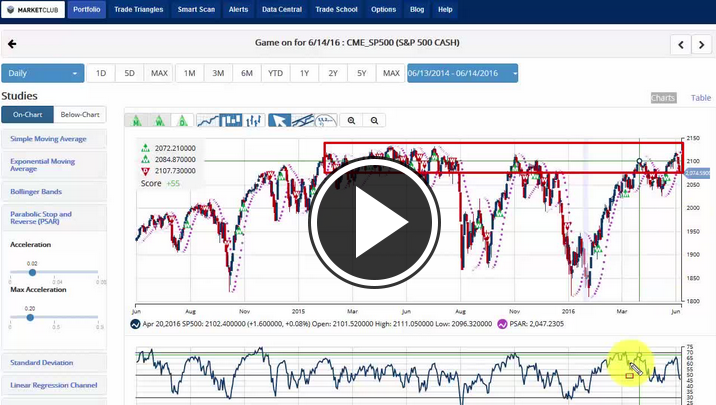Click the Score +55 value

173,184
